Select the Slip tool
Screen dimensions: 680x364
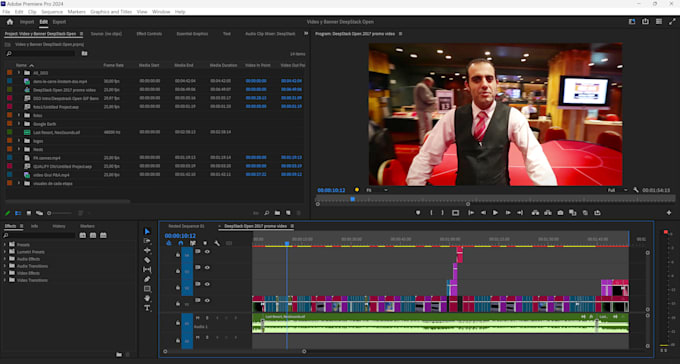(x=147, y=269)
